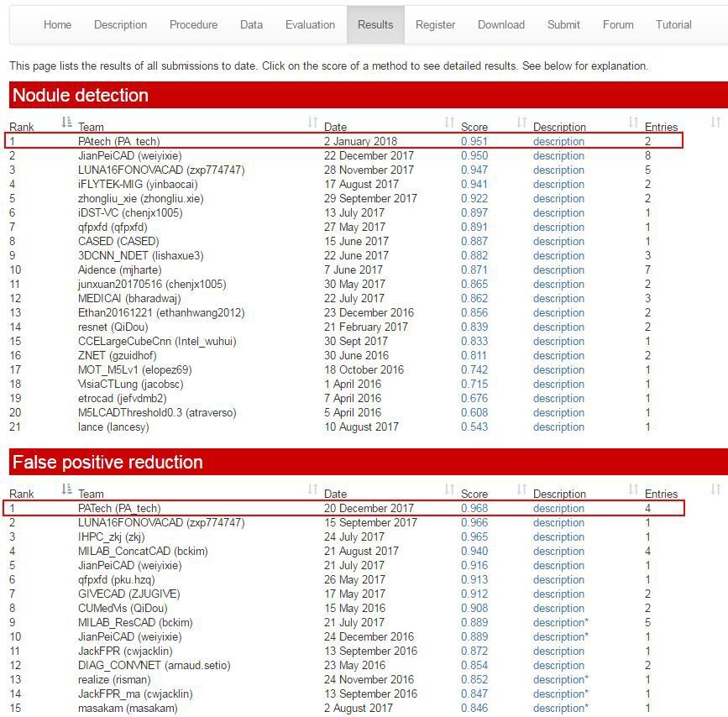Sort Nodule detection table by Score icon

pos(521,122)
